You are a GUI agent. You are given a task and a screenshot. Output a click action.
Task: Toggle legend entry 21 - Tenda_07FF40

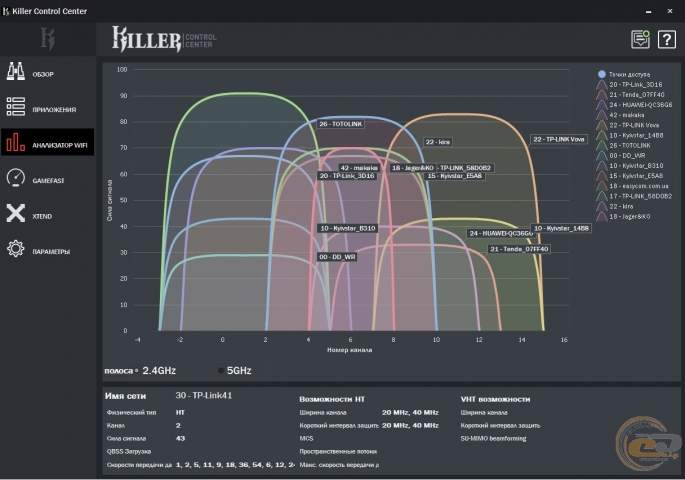630,95
